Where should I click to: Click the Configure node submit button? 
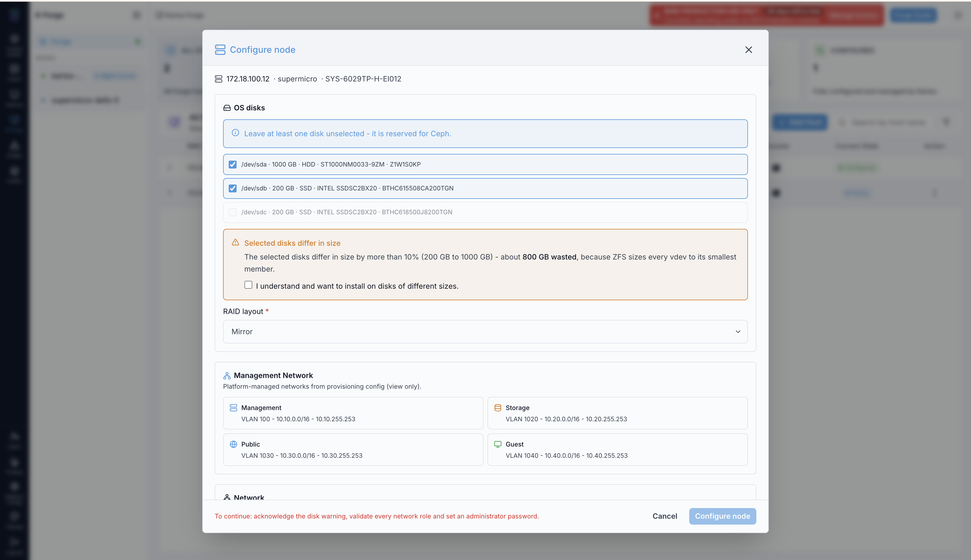pyautogui.click(x=722, y=516)
